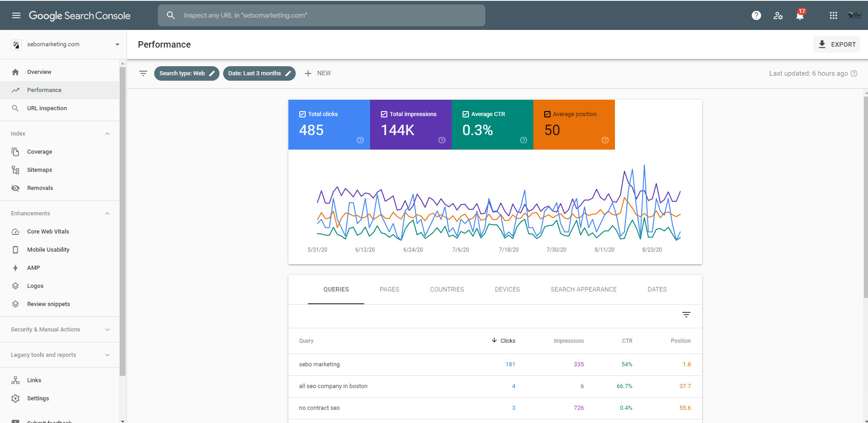Switch to the Countries tab
The width and height of the screenshot is (868, 423).
(447, 289)
